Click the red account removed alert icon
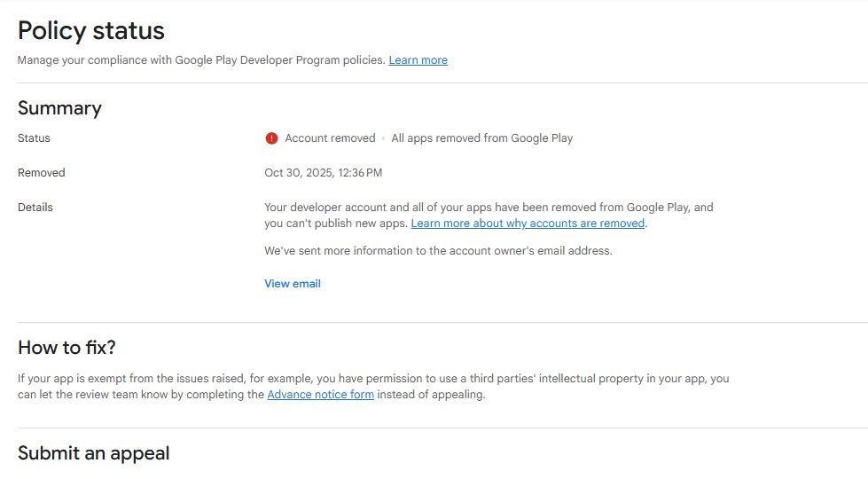 271,138
